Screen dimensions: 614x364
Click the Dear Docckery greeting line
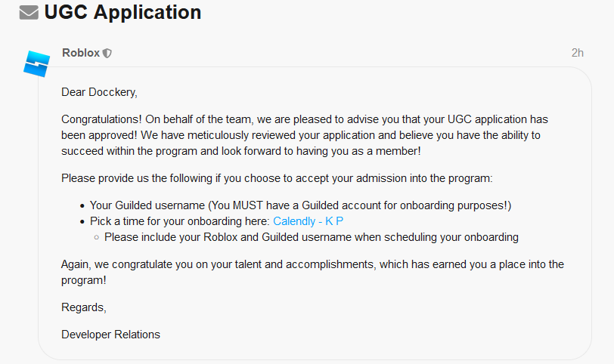(x=100, y=92)
